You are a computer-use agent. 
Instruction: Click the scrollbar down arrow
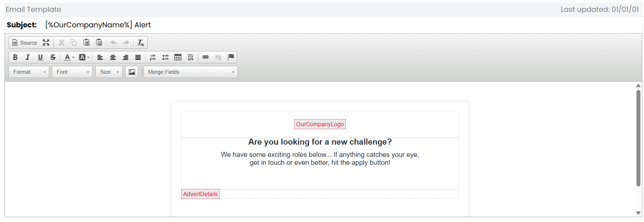tap(638, 213)
